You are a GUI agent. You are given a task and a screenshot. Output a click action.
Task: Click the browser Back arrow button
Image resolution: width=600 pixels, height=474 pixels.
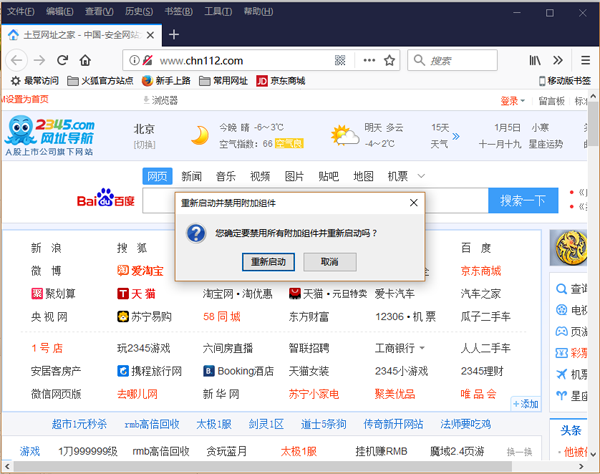[x=16, y=60]
